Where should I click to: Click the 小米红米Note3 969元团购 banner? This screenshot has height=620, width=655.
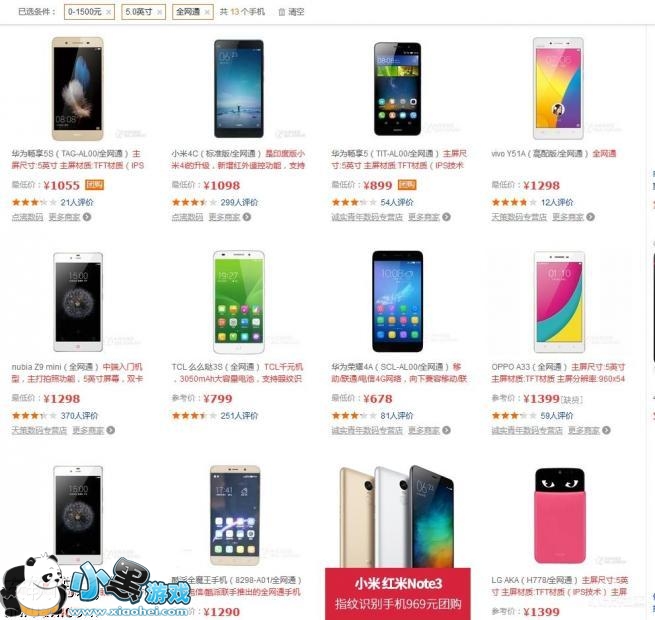398,594
